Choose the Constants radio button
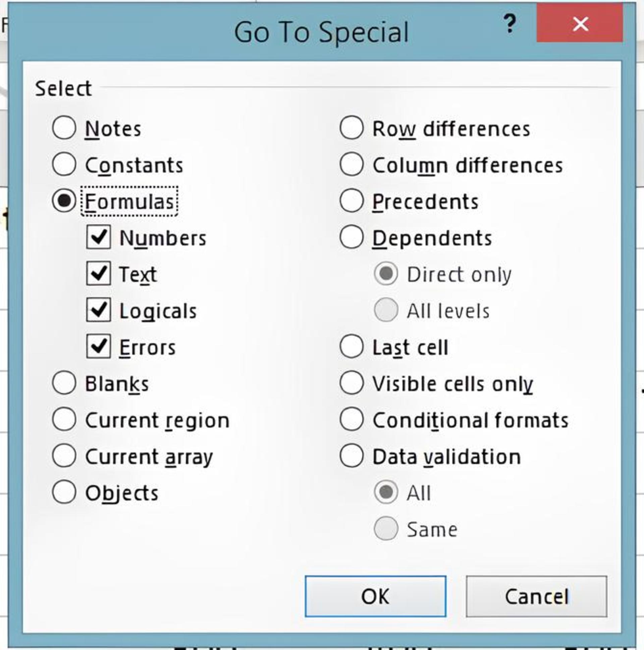 64,164
